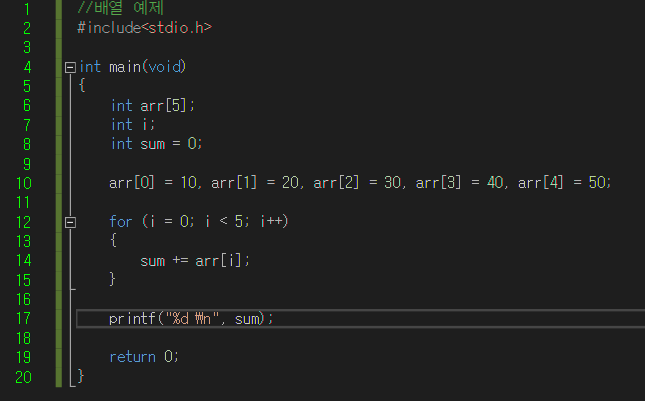Click line number 4 in gutter
Screen dimensions: 647x403
[x=27, y=67]
